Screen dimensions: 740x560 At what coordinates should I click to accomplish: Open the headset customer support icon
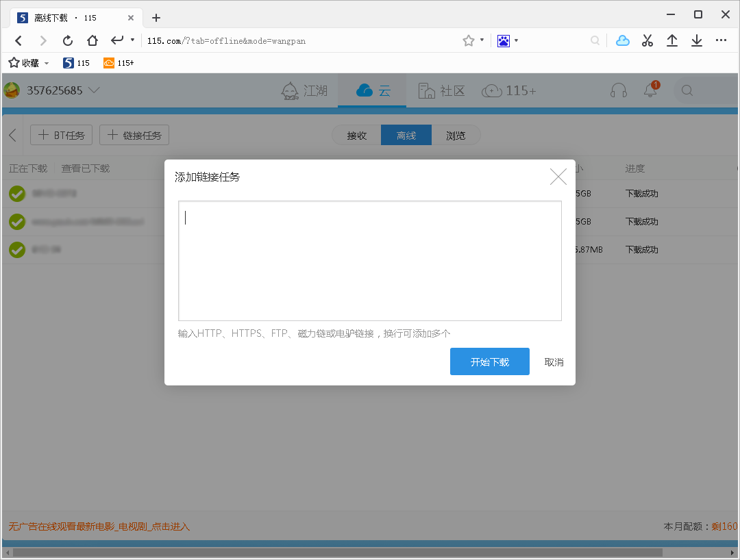point(619,90)
